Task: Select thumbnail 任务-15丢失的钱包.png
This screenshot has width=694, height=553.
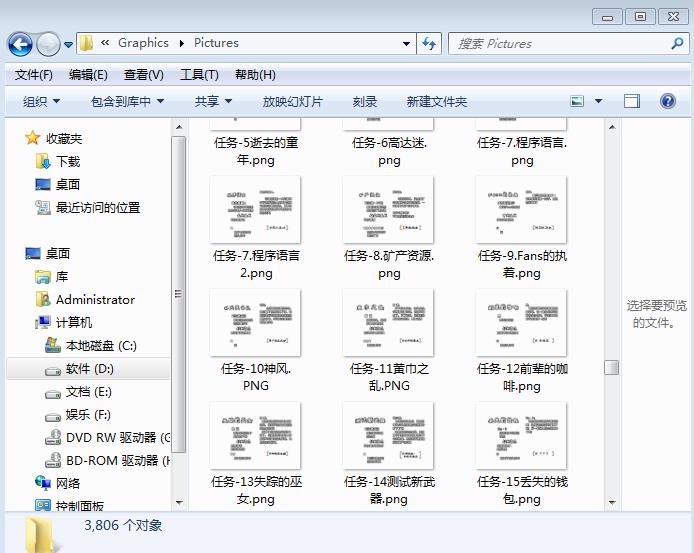Action: pos(521,435)
